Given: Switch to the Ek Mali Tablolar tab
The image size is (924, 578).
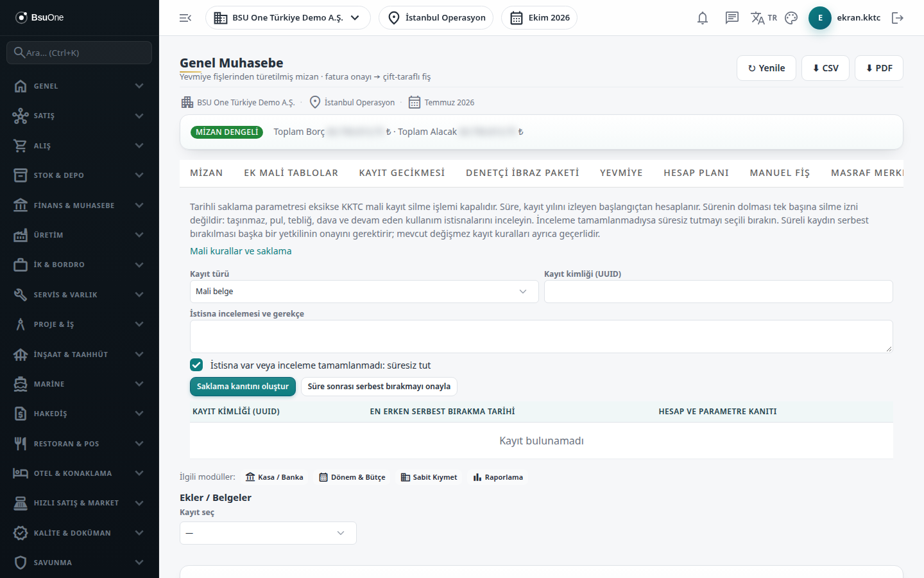Looking at the screenshot, I should click(x=291, y=173).
